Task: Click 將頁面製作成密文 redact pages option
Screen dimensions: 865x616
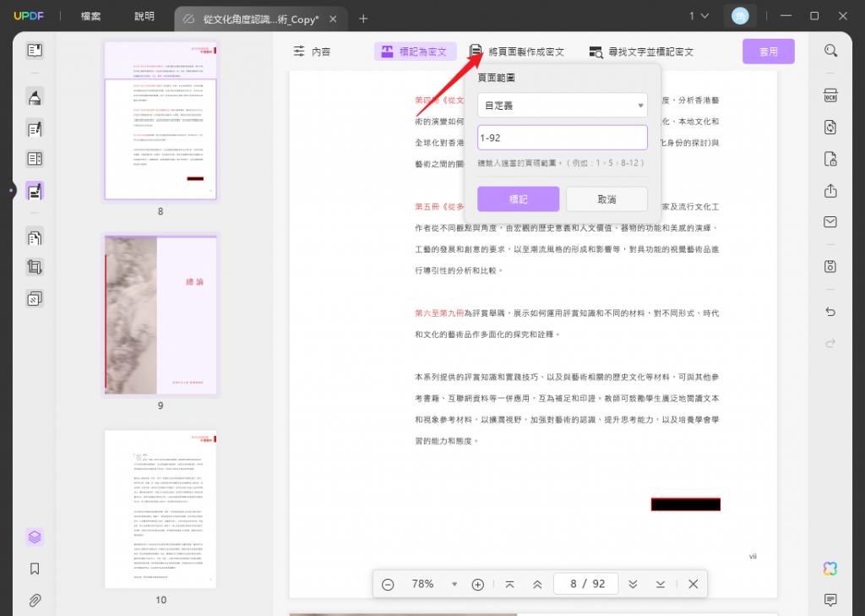Action: coord(517,52)
